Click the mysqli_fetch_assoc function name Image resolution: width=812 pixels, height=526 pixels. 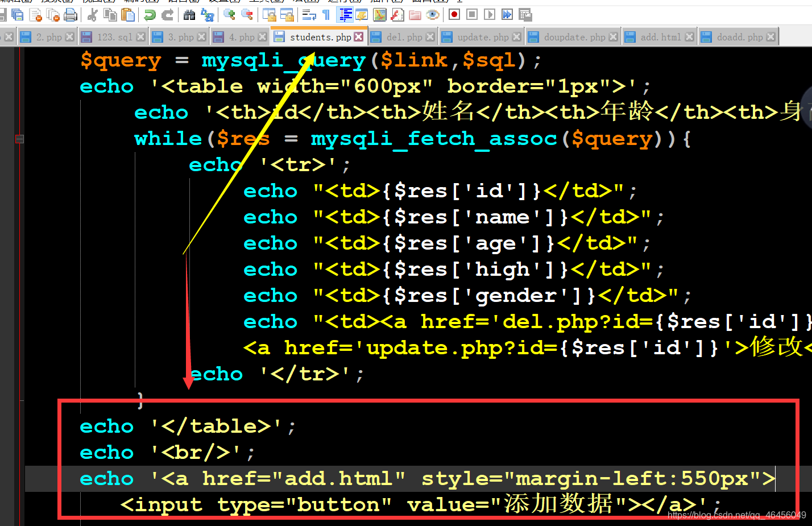(x=434, y=139)
